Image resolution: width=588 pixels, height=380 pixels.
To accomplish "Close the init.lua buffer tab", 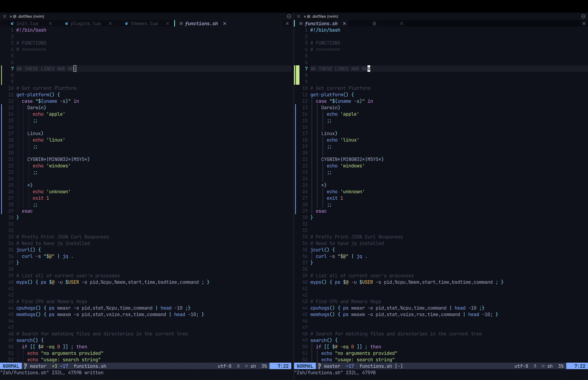I will (50, 24).
